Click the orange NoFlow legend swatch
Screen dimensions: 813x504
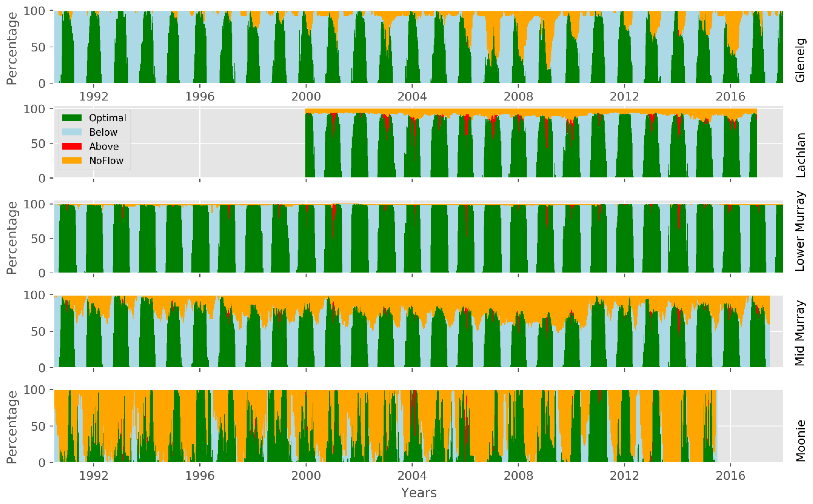coord(72,161)
